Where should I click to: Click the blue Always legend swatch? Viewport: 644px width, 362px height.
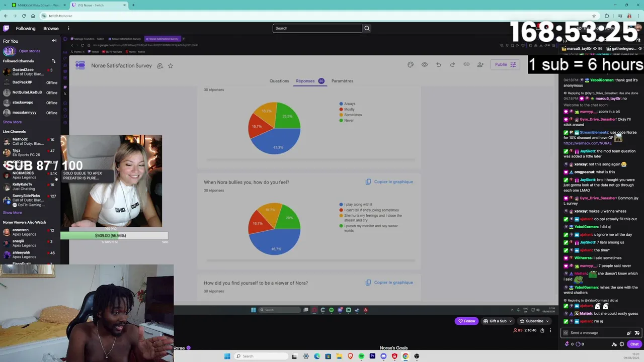(341, 104)
